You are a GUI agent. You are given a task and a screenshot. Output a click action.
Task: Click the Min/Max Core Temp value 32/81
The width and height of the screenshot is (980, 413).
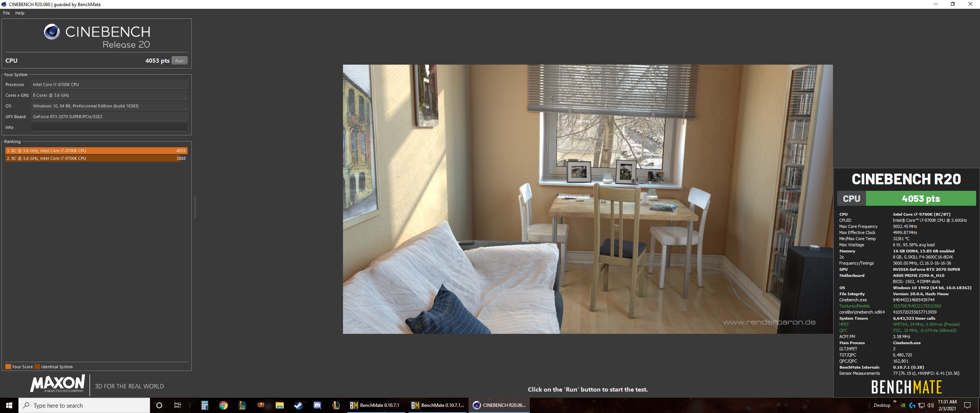click(901, 239)
